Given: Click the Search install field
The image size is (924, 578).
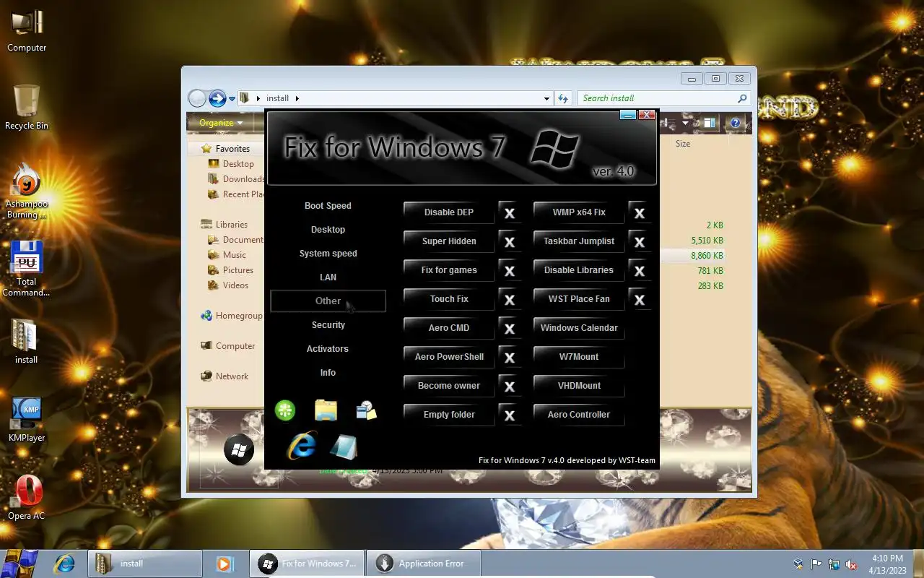Looking at the screenshot, I should click(663, 98).
